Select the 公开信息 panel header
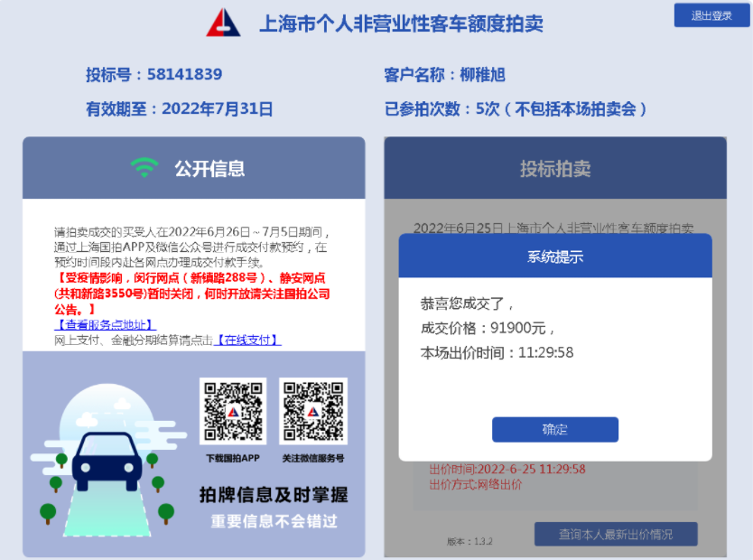This screenshot has height=560, width=753. [194, 168]
